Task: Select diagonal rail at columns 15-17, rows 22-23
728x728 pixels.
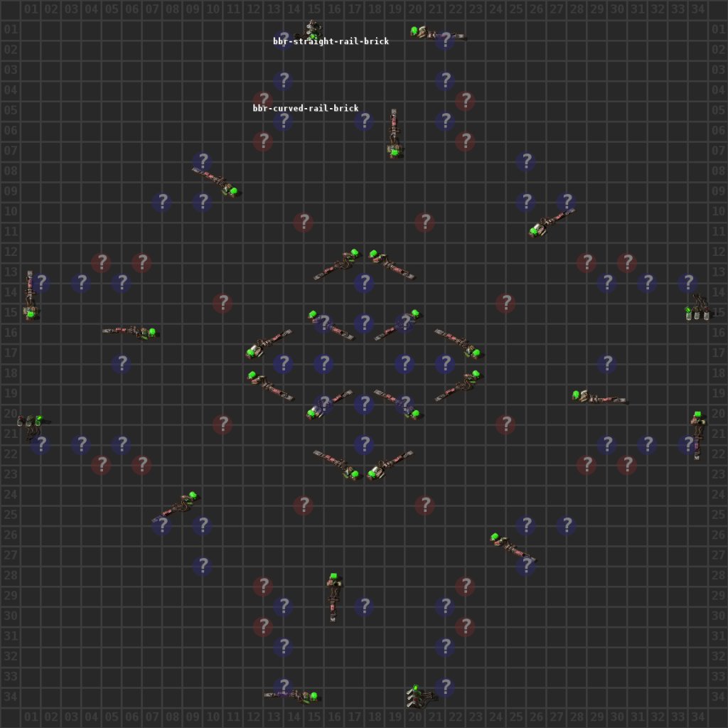Action: (336, 465)
